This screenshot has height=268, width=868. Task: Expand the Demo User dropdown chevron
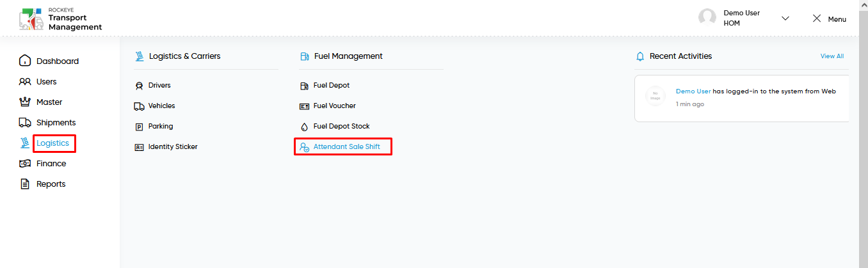click(785, 19)
